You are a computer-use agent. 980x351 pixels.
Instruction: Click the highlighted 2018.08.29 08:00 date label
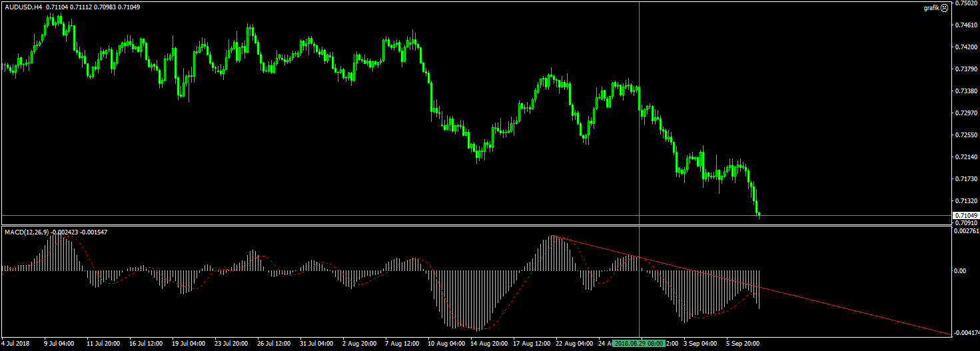tap(639, 344)
